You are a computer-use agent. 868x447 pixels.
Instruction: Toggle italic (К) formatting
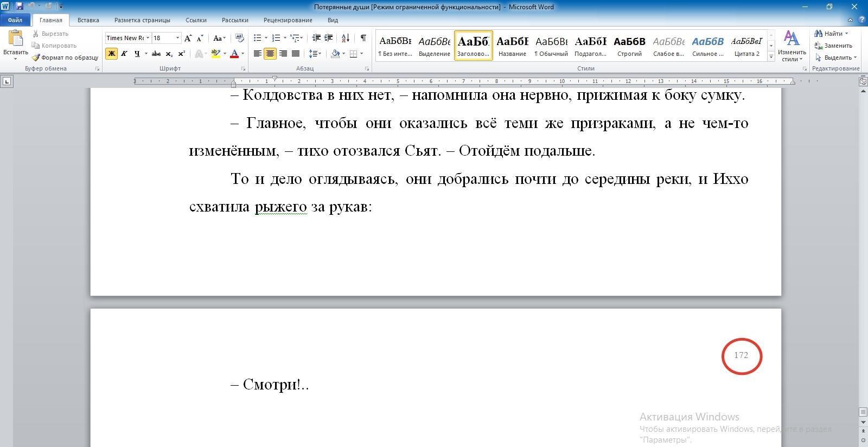tap(124, 54)
